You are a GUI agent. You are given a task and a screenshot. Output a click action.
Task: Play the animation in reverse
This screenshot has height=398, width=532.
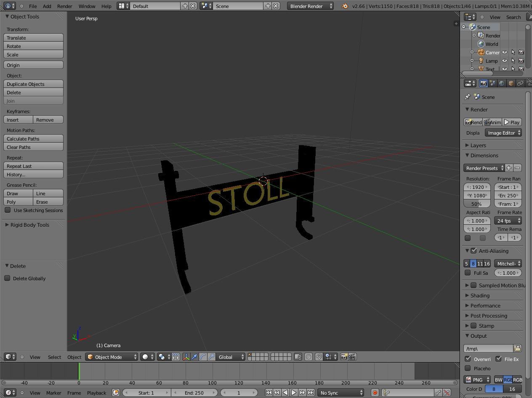(x=285, y=393)
